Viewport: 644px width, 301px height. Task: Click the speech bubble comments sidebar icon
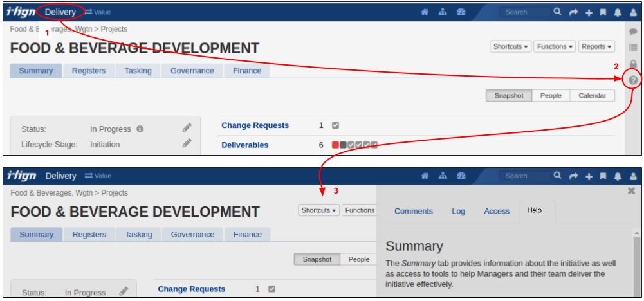[633, 32]
